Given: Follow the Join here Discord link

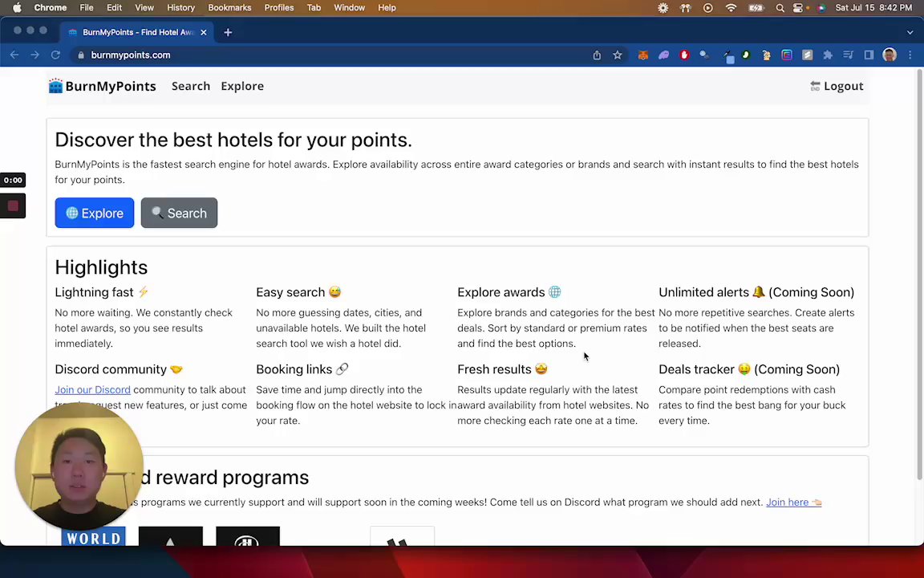Looking at the screenshot, I should pos(794,503).
